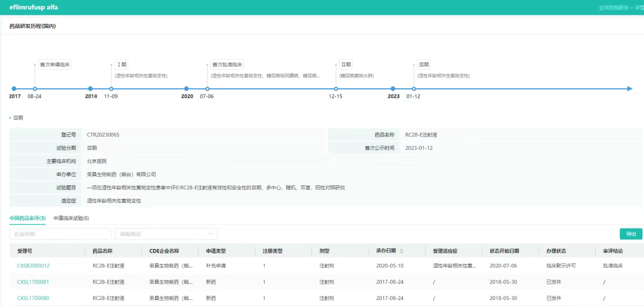Image resolution: width=644 pixels, height=306 pixels.
Task: Select the 08-24 timeline marker
Action: click(x=35, y=89)
